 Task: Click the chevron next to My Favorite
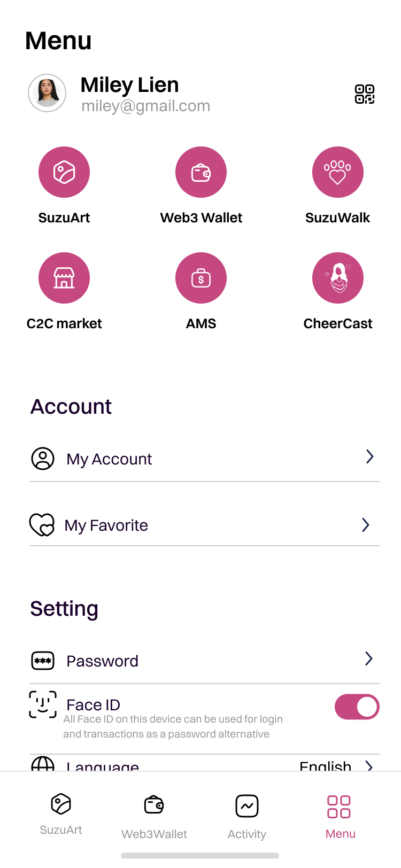pyautogui.click(x=366, y=525)
